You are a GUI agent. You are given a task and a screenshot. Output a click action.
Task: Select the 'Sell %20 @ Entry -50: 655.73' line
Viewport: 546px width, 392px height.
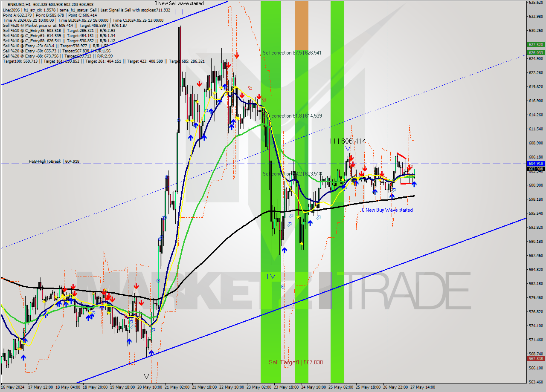(56, 51)
